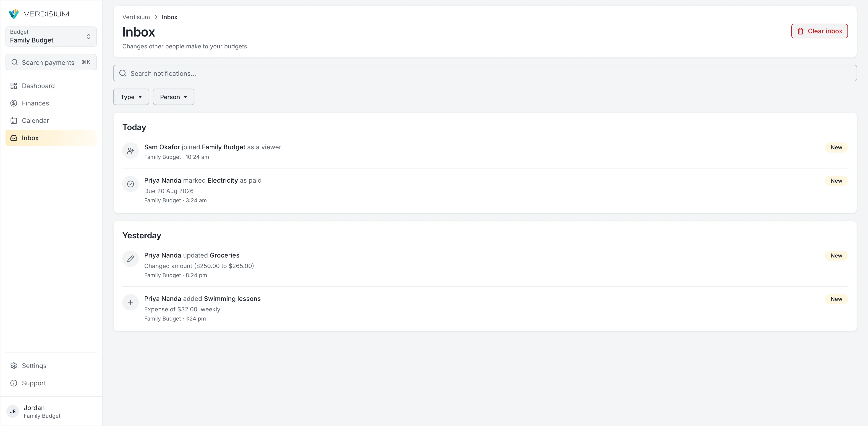
Task: Click New badge on Sam Okafor notification
Action: (836, 147)
